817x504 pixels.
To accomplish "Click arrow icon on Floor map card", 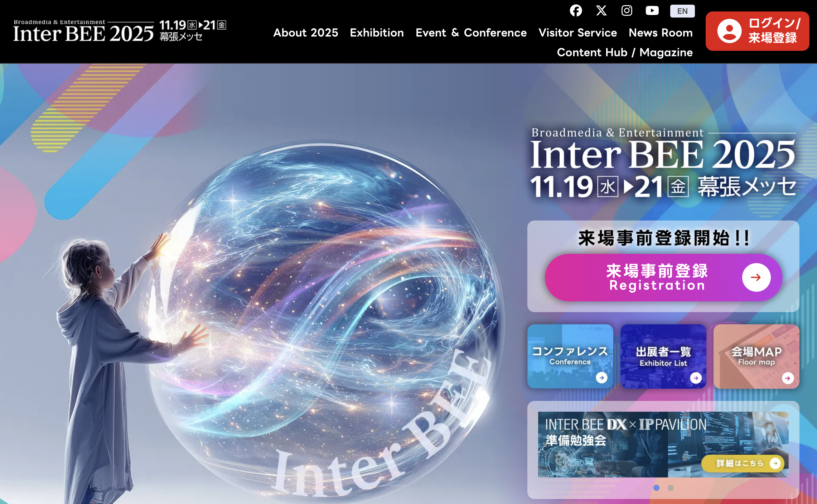I will click(788, 378).
